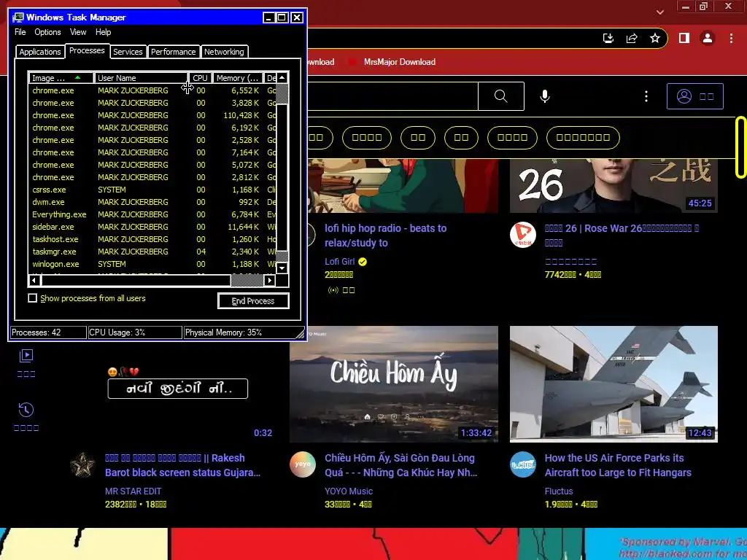Open US Air Force aircraft video thumbnail
The height and width of the screenshot is (560, 747).
point(614,384)
